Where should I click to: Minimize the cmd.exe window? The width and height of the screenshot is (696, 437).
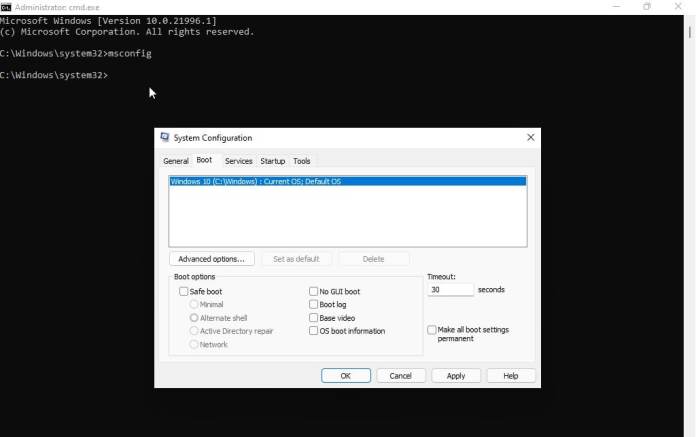point(616,7)
